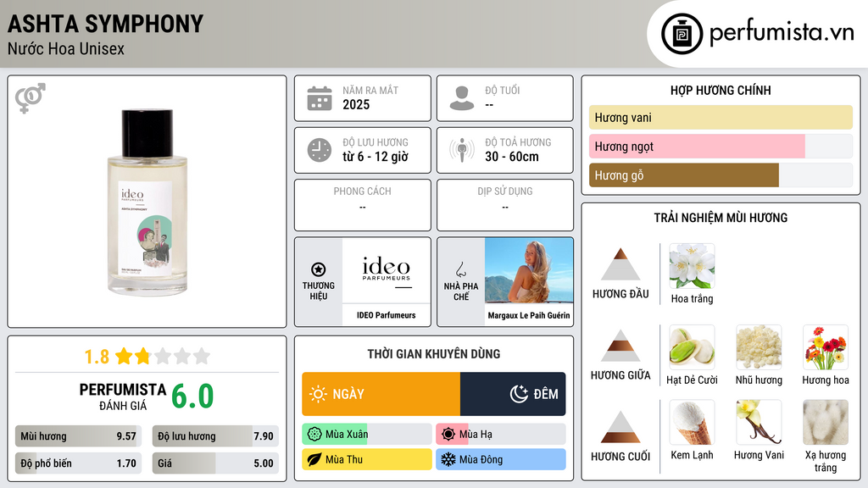Click the Thời gian khuyên dùng heading

[x=434, y=353]
